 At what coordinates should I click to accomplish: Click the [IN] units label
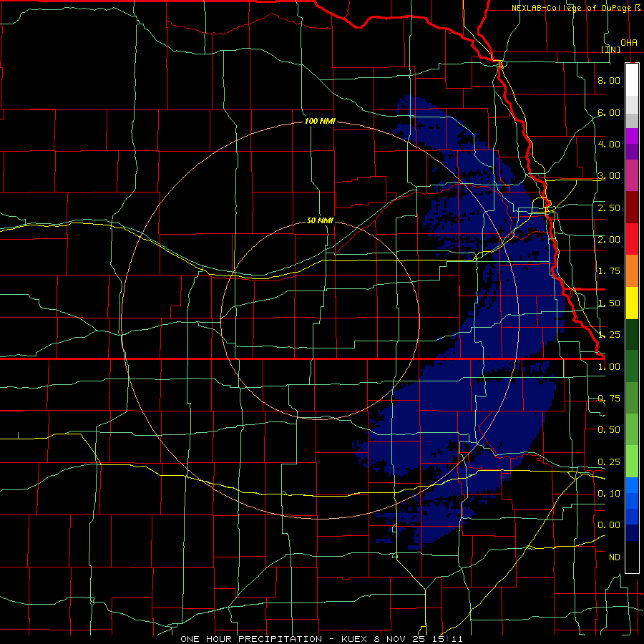point(611,49)
